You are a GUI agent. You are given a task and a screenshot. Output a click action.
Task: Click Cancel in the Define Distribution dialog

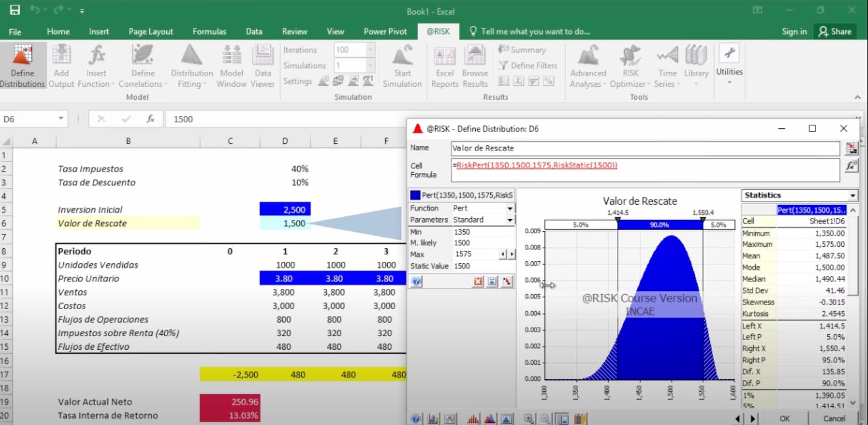(834, 418)
